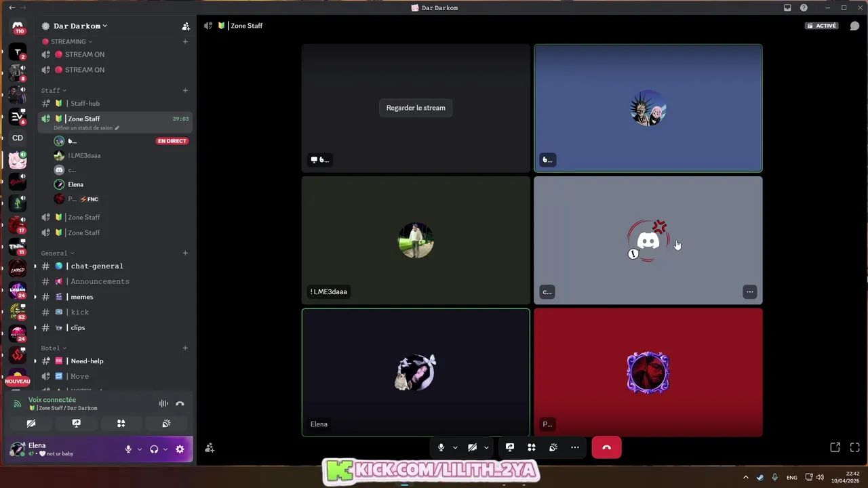This screenshot has width=868, height=488.
Task: Collapse the General category
Action: (58, 253)
